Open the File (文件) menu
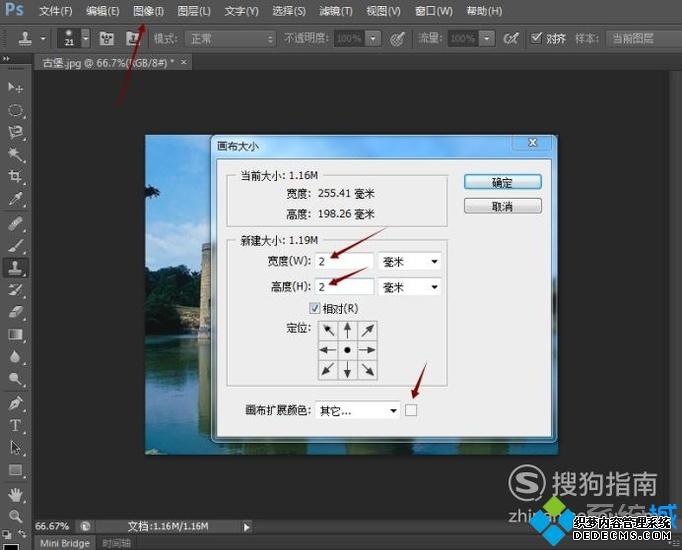Screen dimensions: 682x550 point(55,11)
